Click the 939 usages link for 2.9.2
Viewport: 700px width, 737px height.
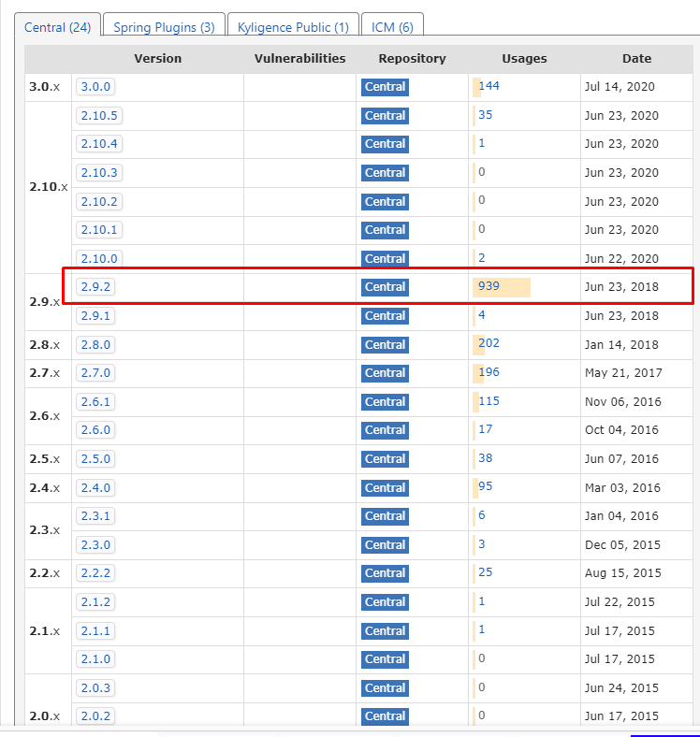[489, 286]
